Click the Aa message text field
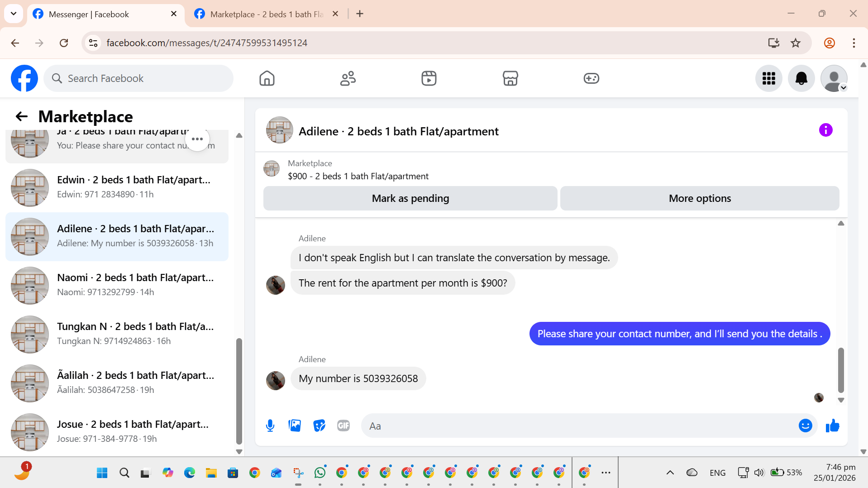The width and height of the screenshot is (868, 488). tap(579, 426)
